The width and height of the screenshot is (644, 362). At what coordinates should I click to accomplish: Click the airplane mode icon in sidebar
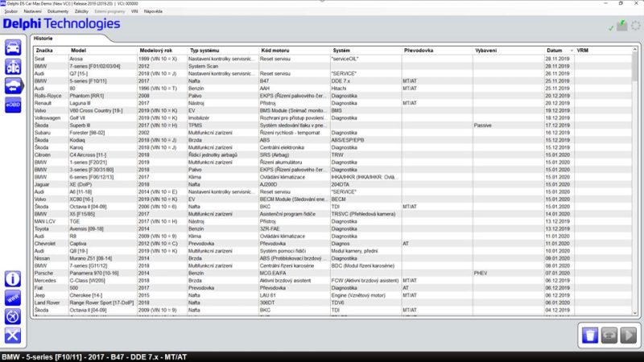(14, 317)
